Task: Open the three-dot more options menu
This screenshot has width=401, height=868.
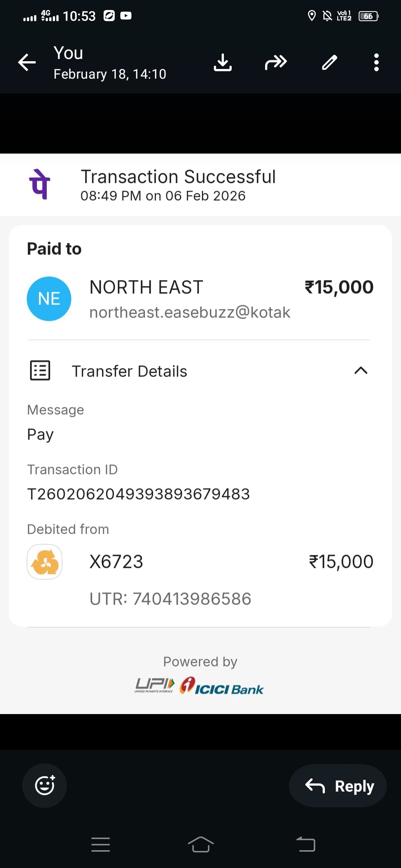Action: point(376,62)
